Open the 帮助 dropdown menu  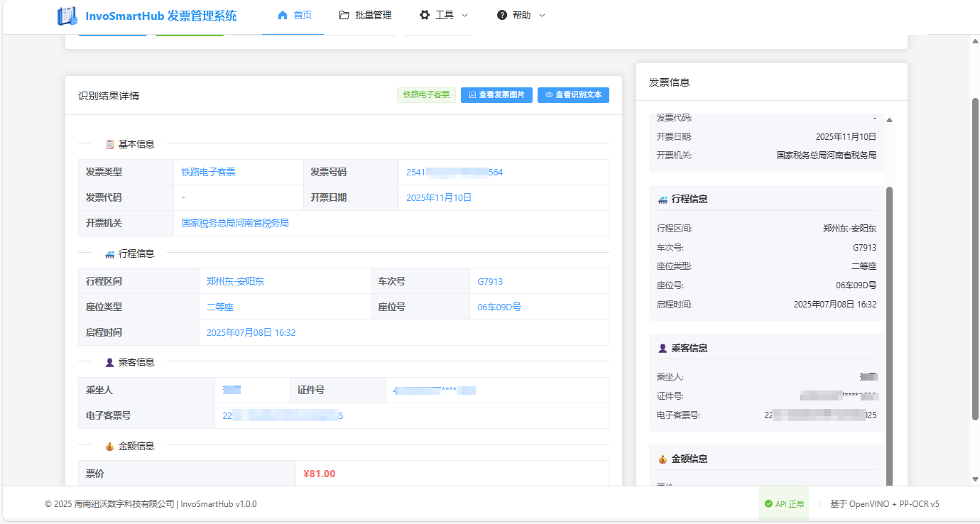pos(520,14)
